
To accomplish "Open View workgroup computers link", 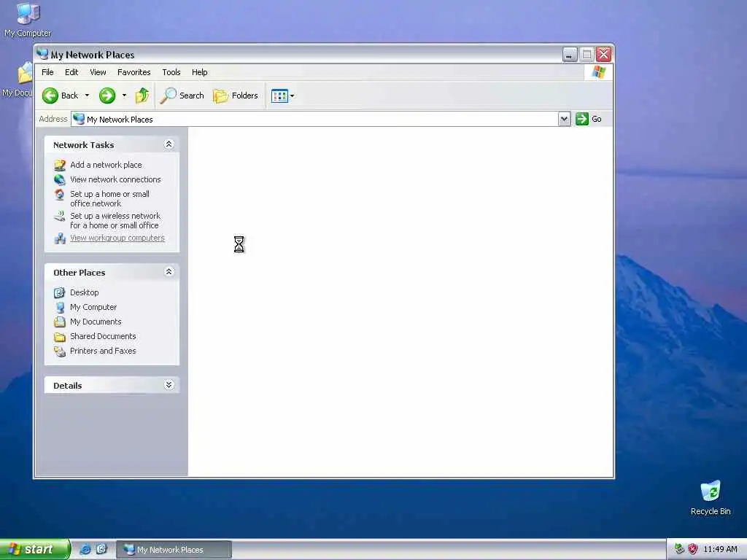I will click(117, 238).
